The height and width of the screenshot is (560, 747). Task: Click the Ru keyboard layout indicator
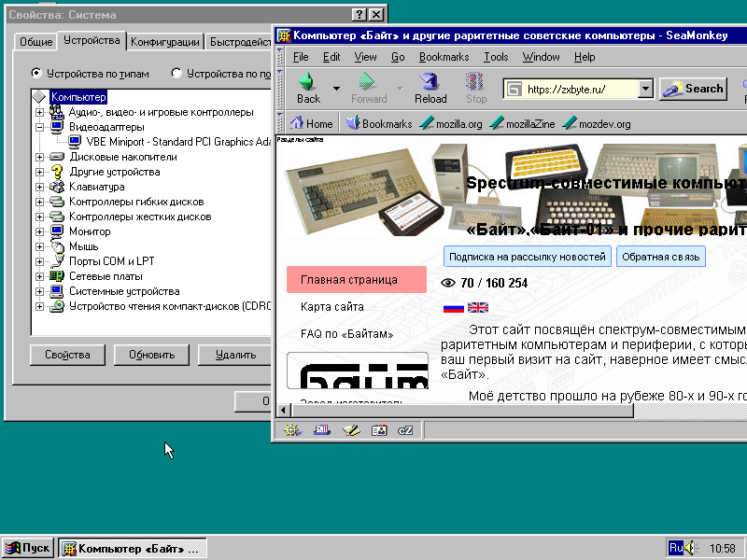tap(675, 548)
